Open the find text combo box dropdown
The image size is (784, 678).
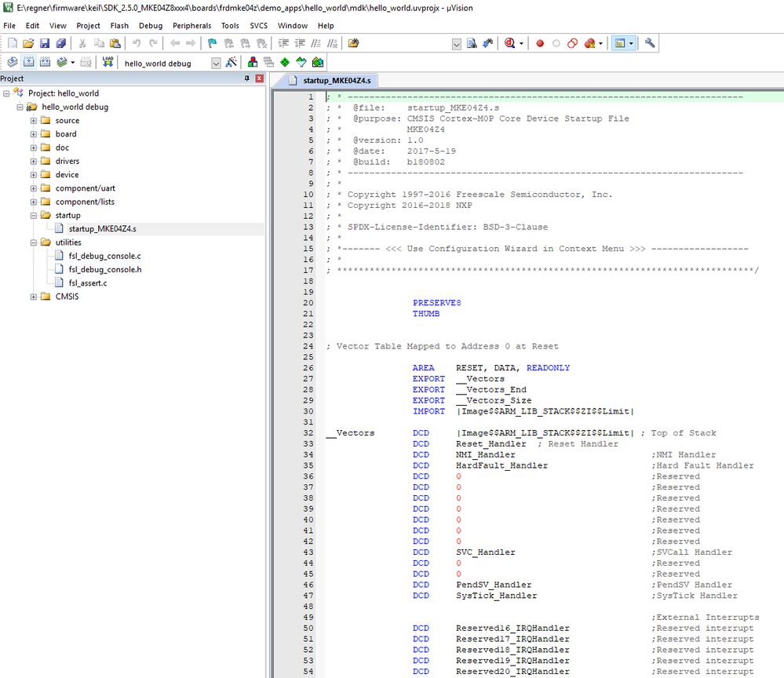point(457,45)
